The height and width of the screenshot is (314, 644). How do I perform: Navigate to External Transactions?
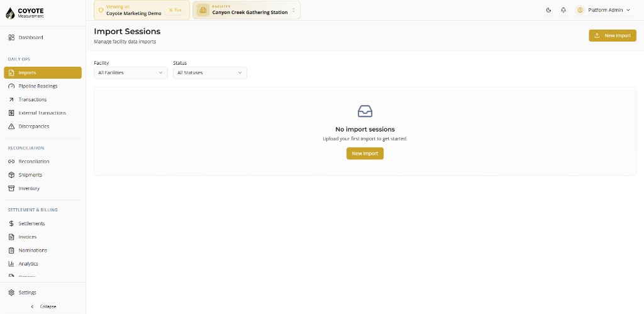tap(43, 113)
